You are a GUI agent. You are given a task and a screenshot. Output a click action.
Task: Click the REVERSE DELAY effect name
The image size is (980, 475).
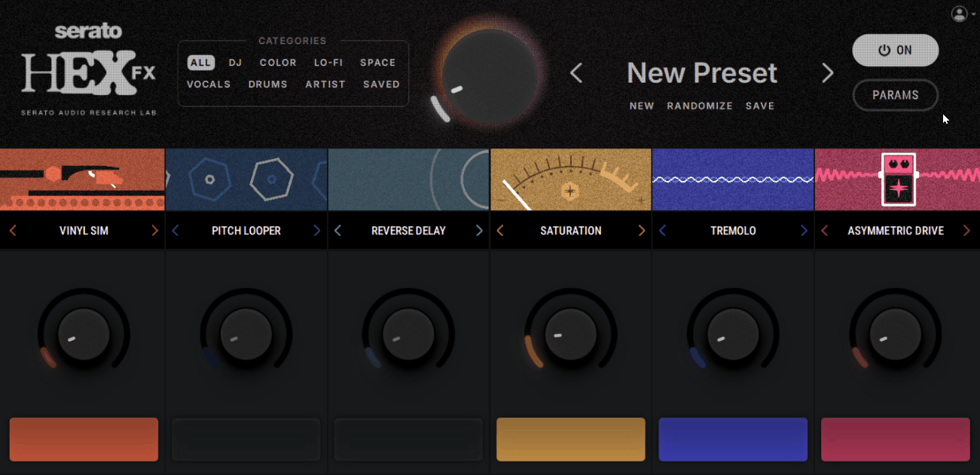pyautogui.click(x=408, y=231)
